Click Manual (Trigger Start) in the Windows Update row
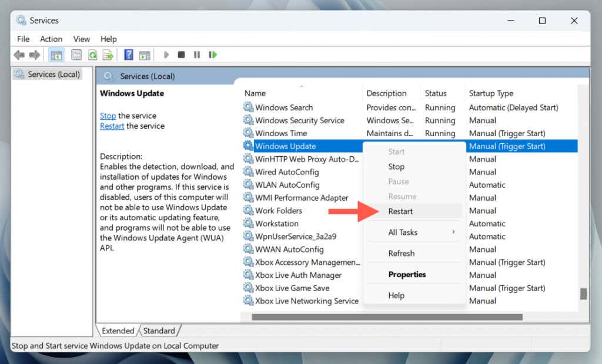 pos(507,146)
